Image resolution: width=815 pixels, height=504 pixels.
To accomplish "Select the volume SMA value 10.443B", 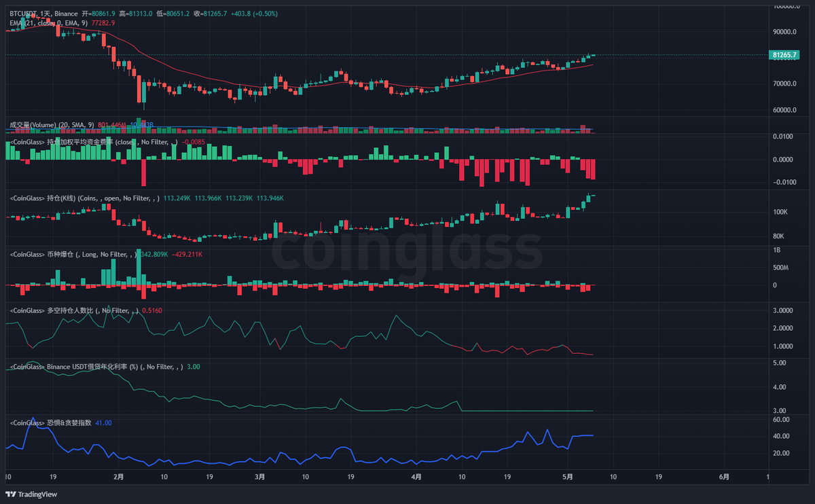I will [142, 125].
